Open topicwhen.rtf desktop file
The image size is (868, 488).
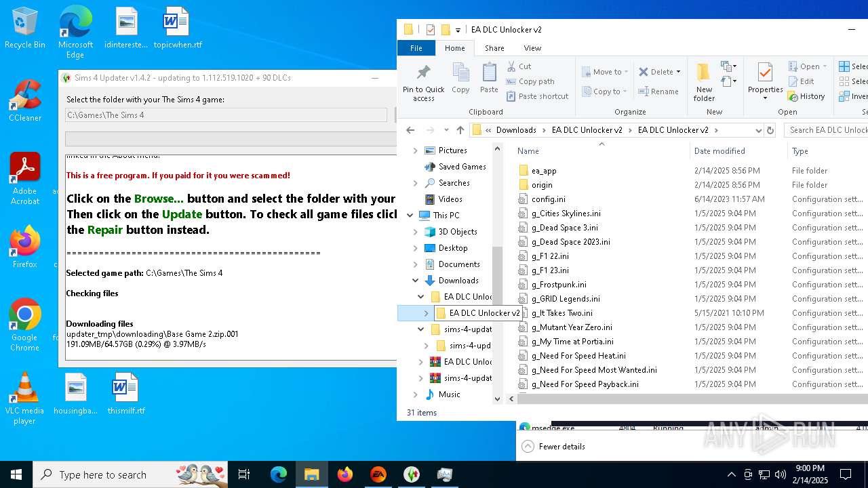coord(178,28)
